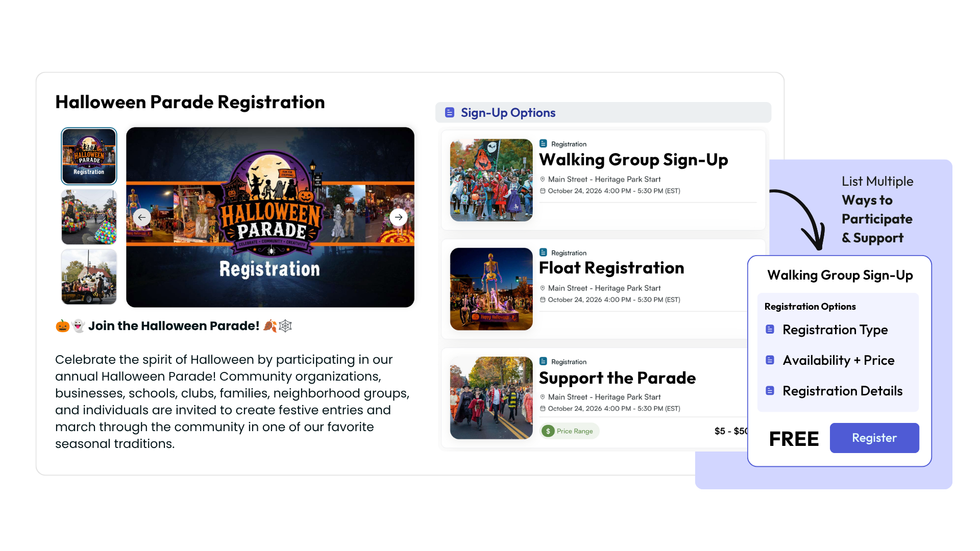The width and height of the screenshot is (980, 551).
Task: Select the parade float street thumbnail
Action: click(x=89, y=217)
